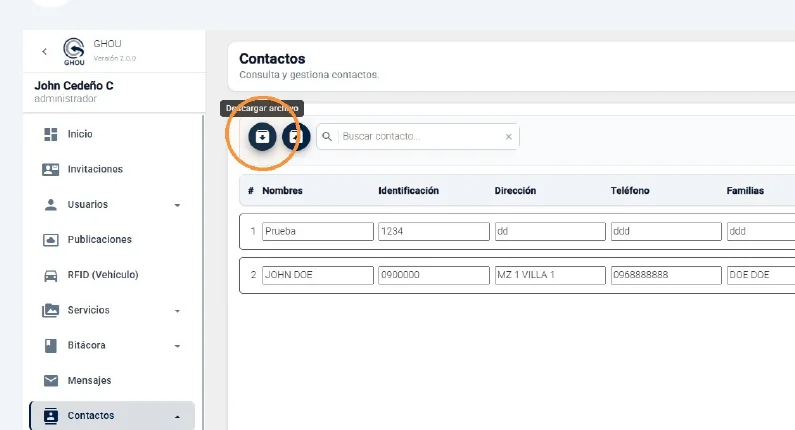Click the Familias column header
Image resolution: width=795 pixels, height=430 pixels.
pos(745,191)
